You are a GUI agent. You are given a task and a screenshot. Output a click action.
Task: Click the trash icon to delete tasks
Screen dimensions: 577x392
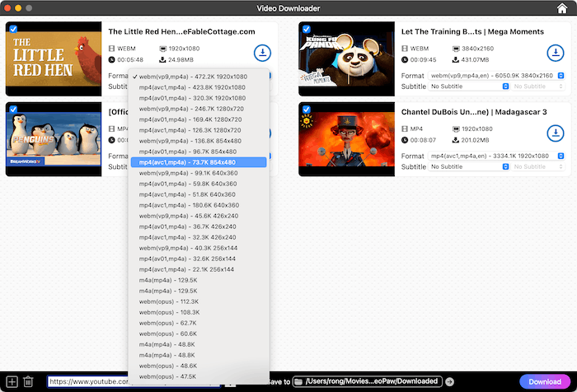(x=28, y=381)
